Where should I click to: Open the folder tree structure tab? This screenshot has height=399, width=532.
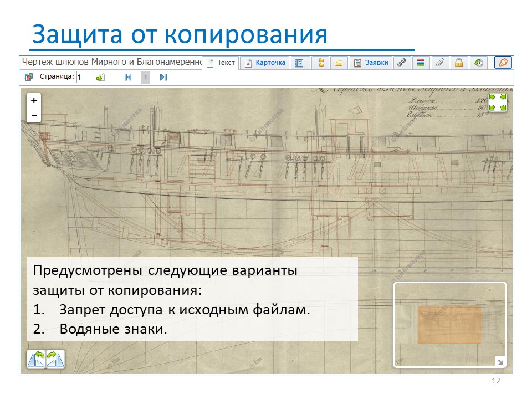[320, 63]
